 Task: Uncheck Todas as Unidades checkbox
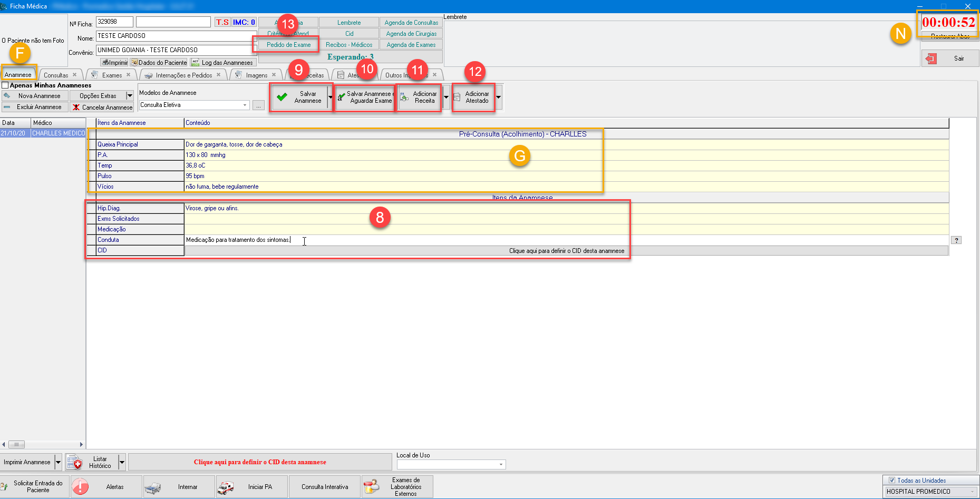tap(892, 481)
